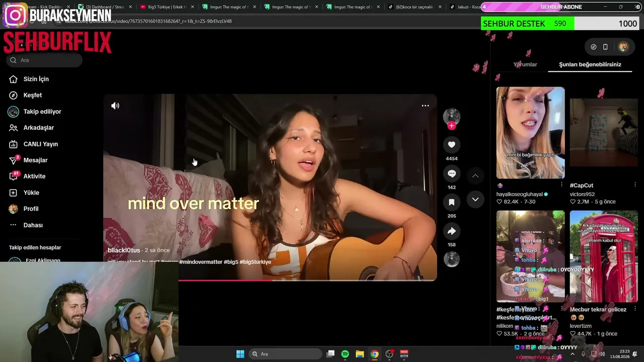The width and height of the screenshot is (644, 362).
Task: Open the hayalkoseogluhayal video thumbnail
Action: [x=530, y=133]
